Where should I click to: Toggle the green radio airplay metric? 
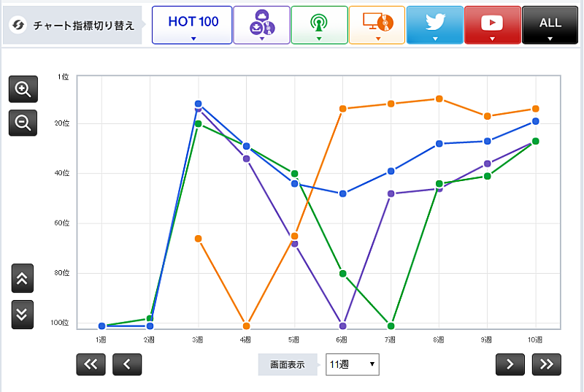click(x=319, y=25)
